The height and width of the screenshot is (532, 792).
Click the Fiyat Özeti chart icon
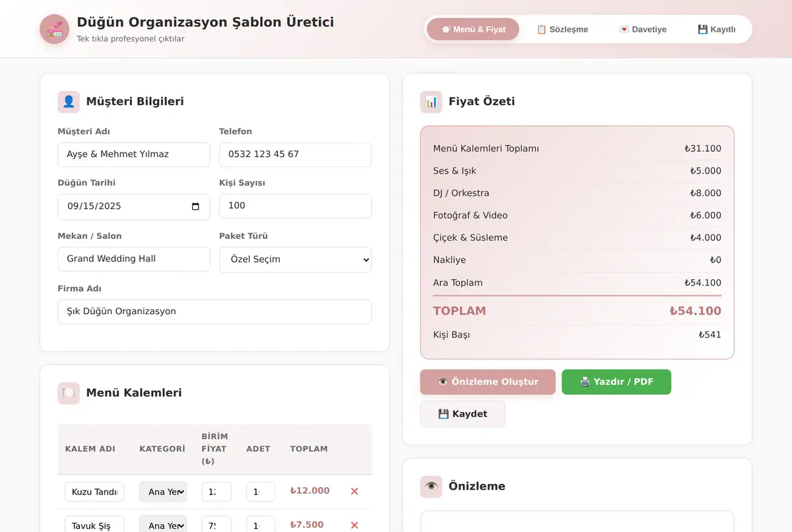(x=431, y=102)
